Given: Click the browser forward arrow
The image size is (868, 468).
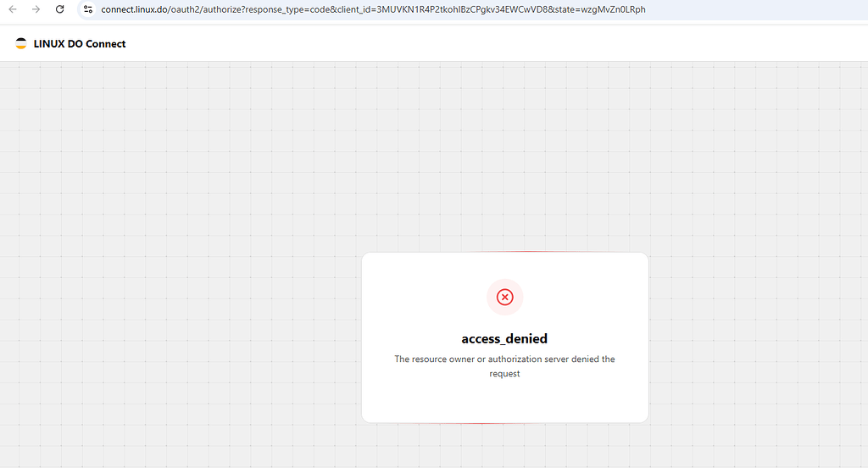Looking at the screenshot, I should pos(36,9).
